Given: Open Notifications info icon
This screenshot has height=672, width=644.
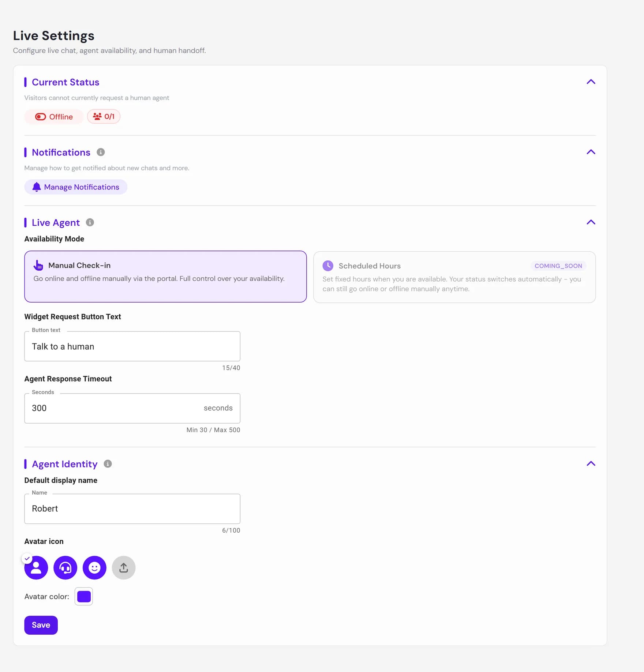Looking at the screenshot, I should (x=101, y=152).
